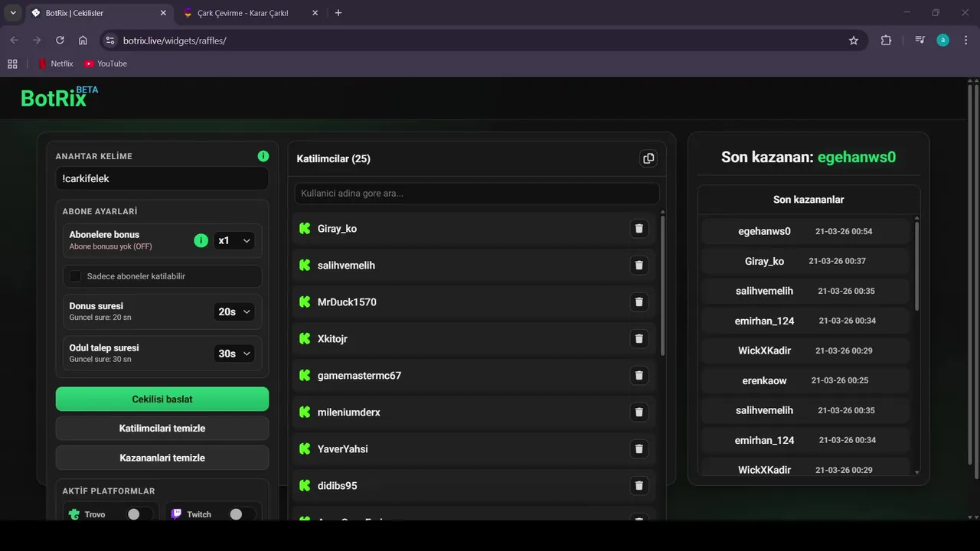Click Kazananlari temizle button
980x551 pixels.
pos(162,458)
